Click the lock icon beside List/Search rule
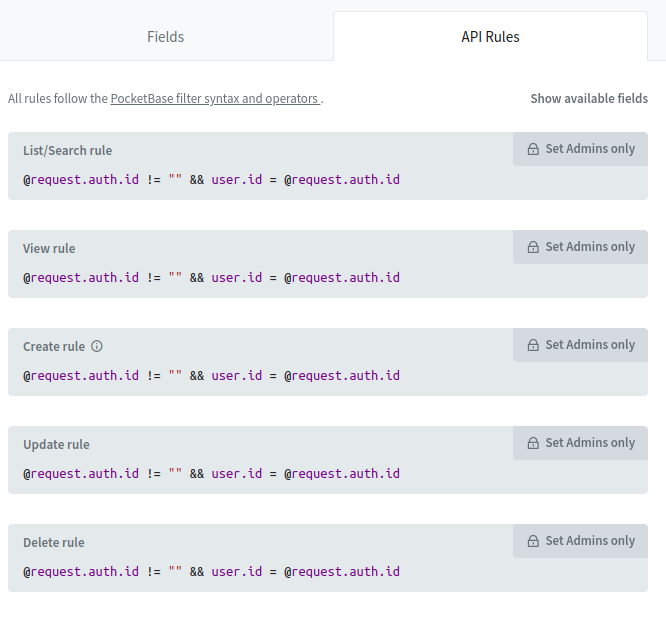The width and height of the screenshot is (666, 635). pos(533,149)
